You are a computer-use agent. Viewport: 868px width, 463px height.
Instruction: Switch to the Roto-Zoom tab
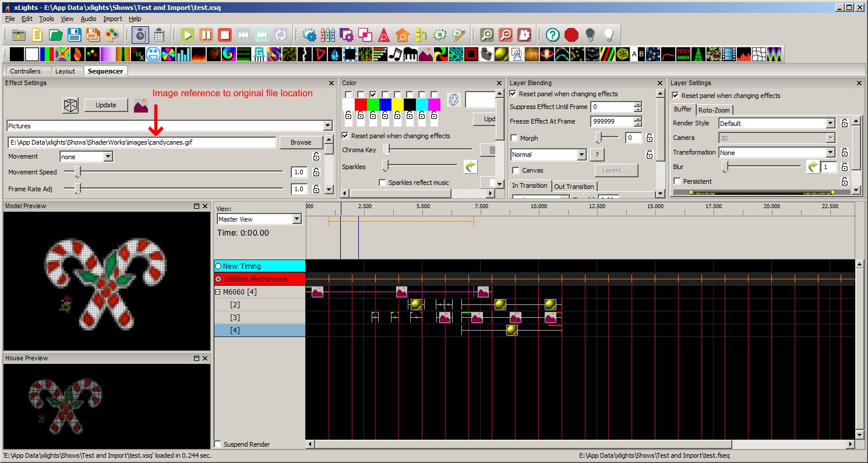[x=714, y=110]
